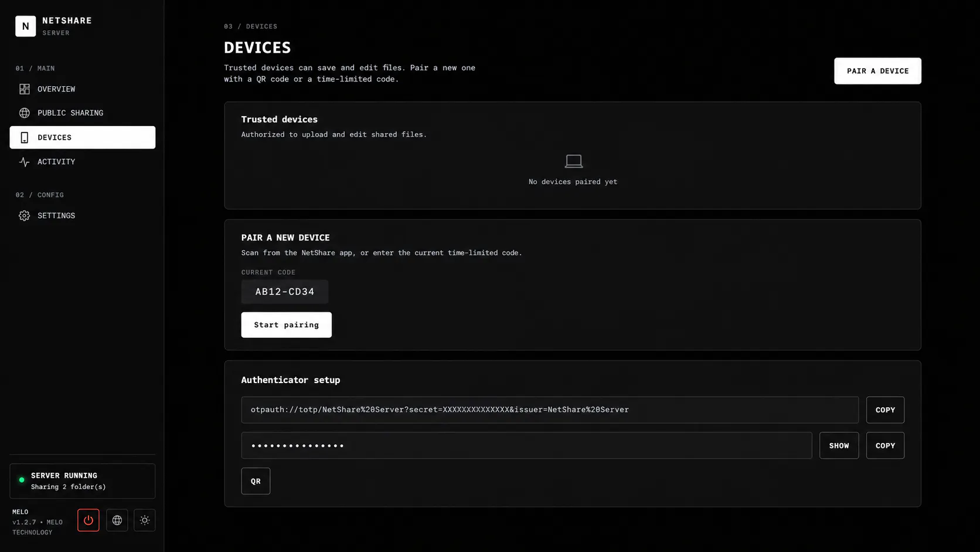Click the masked secret field
980x552 pixels.
point(526,446)
